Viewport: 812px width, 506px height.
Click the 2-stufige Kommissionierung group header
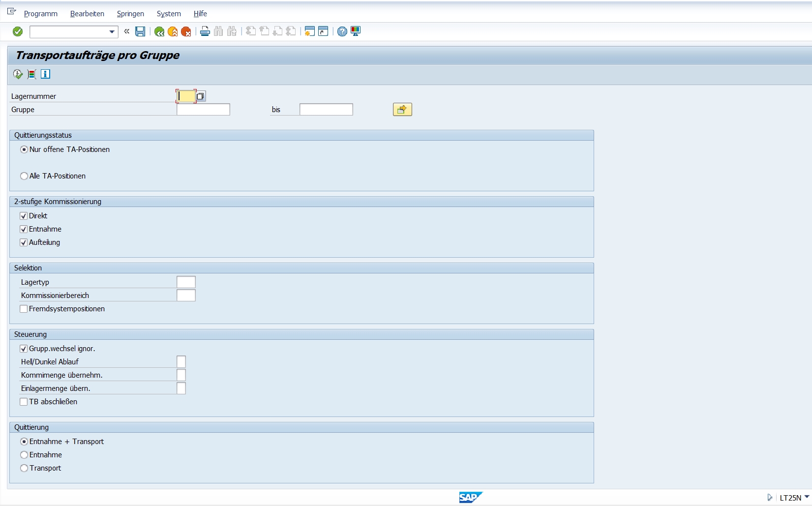(301, 202)
